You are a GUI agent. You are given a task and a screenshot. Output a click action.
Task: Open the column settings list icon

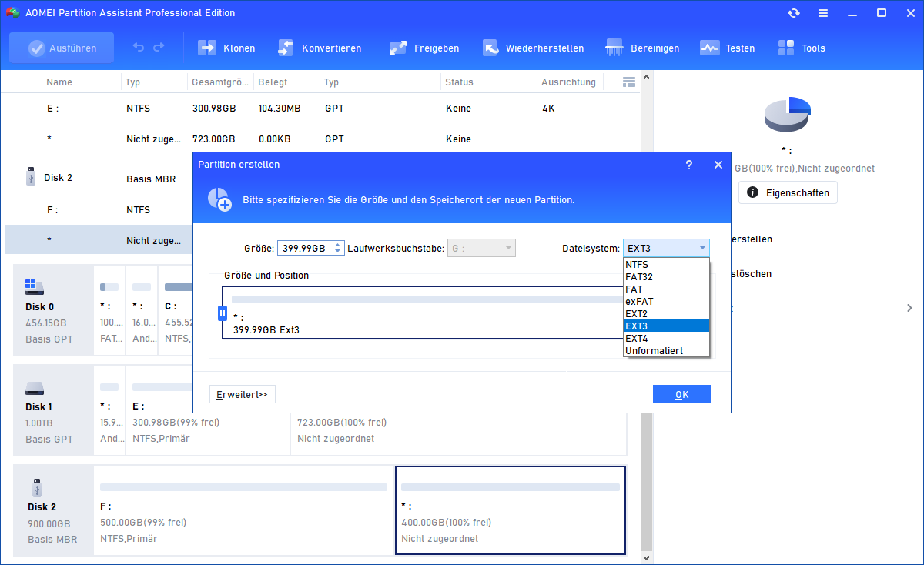point(628,82)
